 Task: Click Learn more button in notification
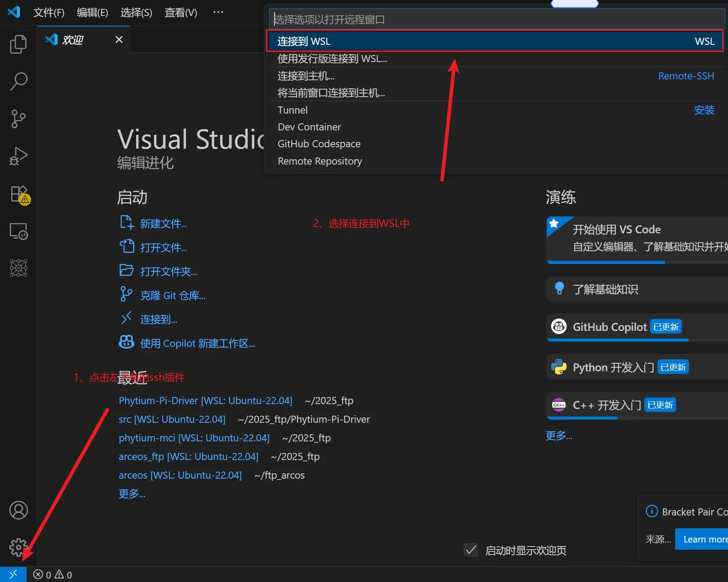click(x=702, y=539)
